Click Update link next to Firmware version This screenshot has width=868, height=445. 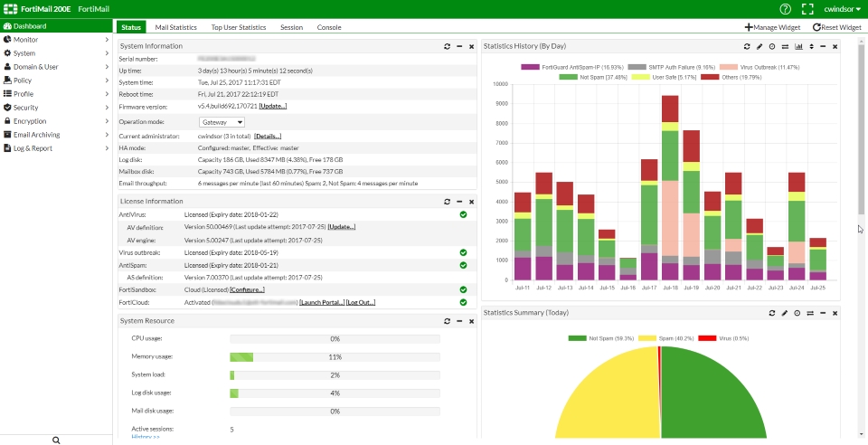(x=272, y=106)
